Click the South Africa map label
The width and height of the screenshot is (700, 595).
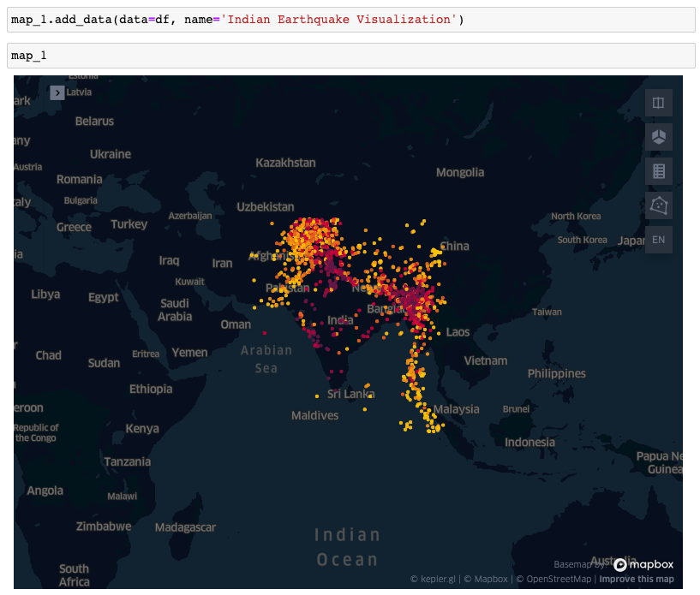(75, 576)
